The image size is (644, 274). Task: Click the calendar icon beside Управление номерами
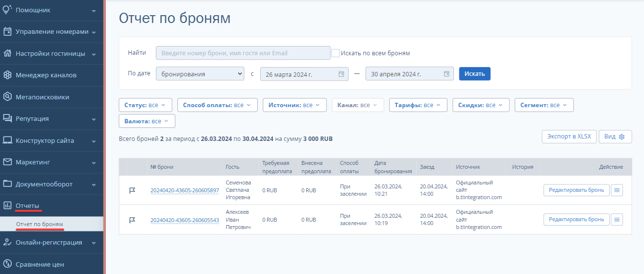[x=7, y=32]
